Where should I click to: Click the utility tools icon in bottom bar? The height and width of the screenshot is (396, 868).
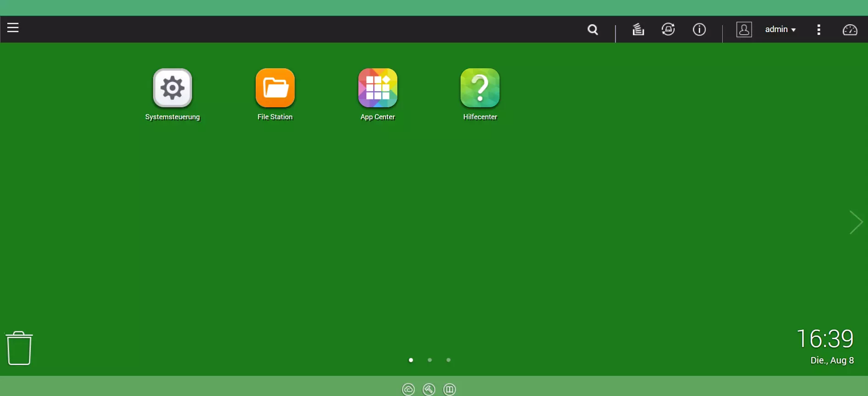click(x=429, y=389)
